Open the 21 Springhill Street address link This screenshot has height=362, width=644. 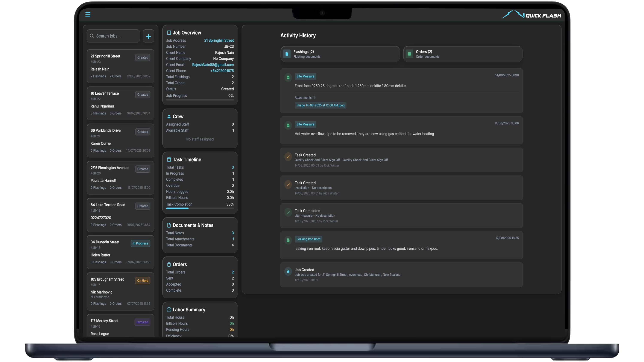[x=219, y=41]
